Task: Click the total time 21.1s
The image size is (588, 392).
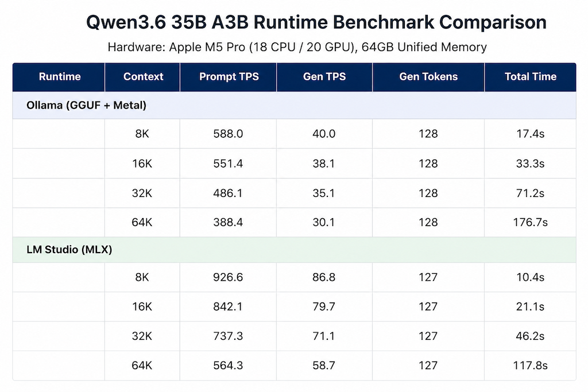Action: (530, 306)
